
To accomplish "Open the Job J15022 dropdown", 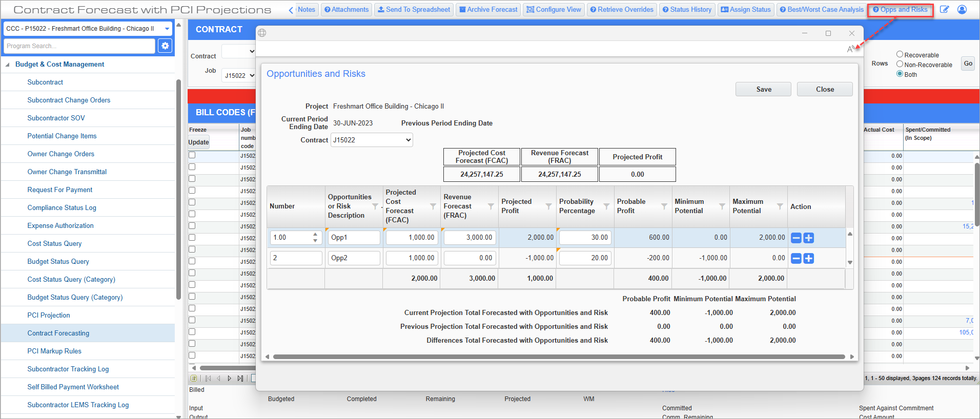I will pyautogui.click(x=239, y=75).
